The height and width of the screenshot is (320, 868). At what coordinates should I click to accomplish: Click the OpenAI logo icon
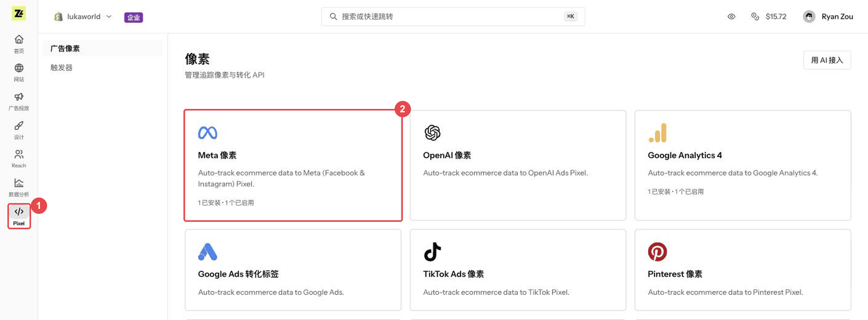pyautogui.click(x=432, y=133)
